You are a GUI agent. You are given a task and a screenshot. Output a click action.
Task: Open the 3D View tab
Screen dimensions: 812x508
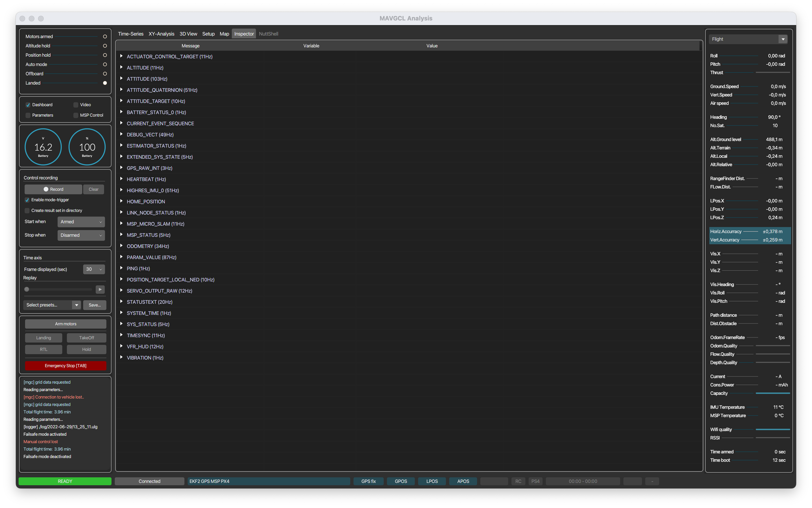188,34
